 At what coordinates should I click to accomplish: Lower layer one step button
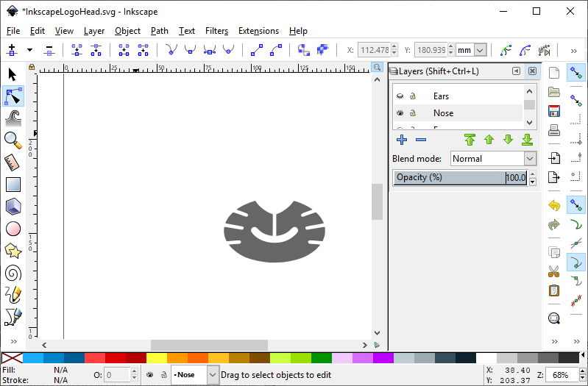tap(508, 140)
